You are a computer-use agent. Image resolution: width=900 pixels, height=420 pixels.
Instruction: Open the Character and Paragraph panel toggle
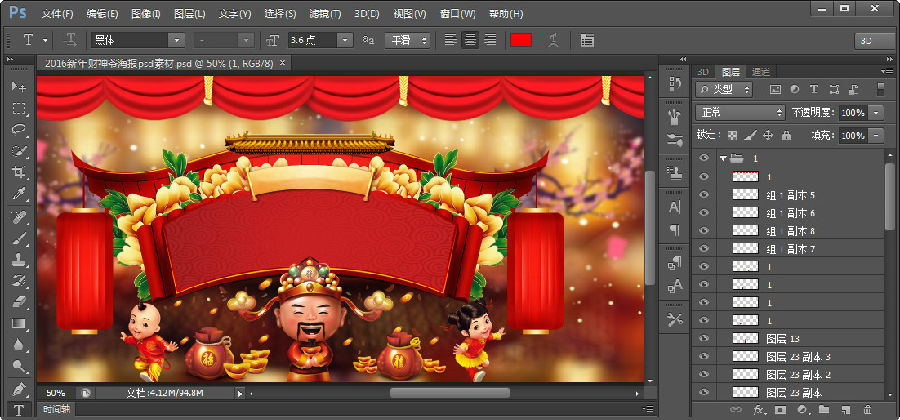point(587,40)
